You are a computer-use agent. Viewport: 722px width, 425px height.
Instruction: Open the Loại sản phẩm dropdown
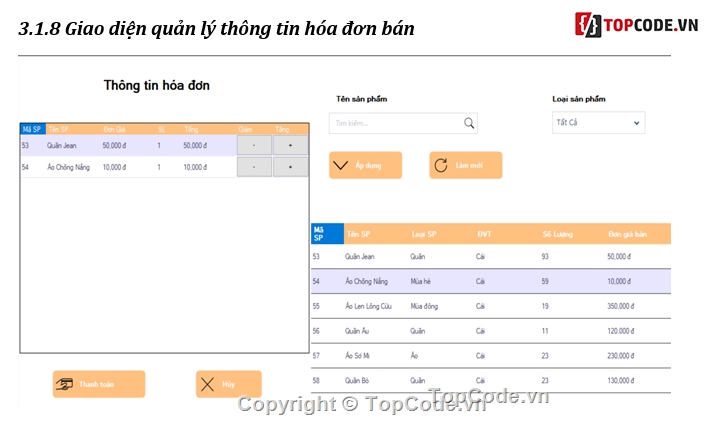click(x=599, y=122)
